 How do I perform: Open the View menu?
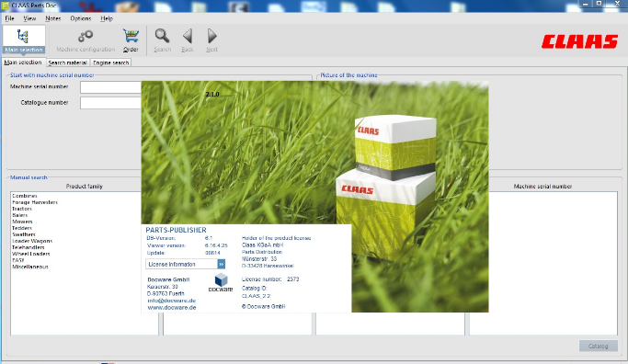point(29,18)
